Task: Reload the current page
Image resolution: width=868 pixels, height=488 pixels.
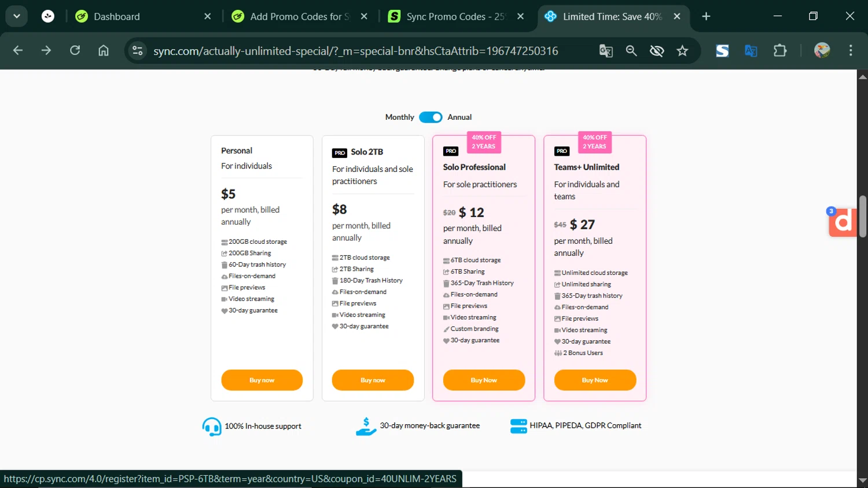Action: (x=75, y=50)
